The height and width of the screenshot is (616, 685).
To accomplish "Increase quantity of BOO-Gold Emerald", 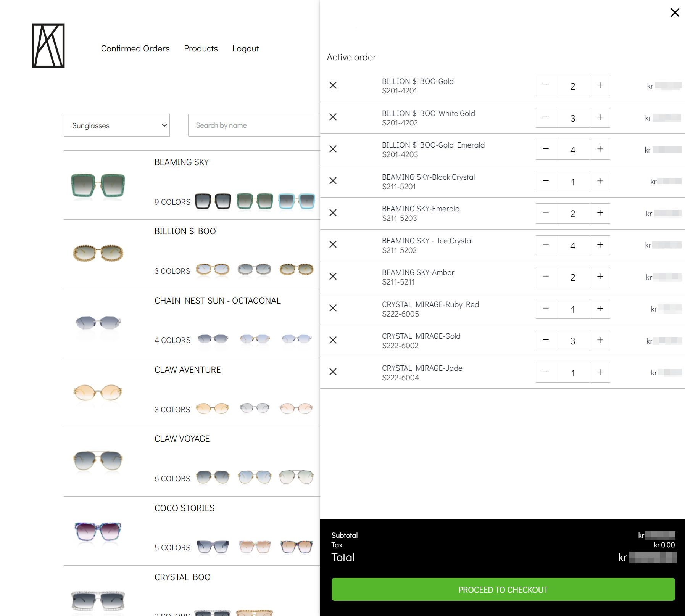I will [x=600, y=150].
